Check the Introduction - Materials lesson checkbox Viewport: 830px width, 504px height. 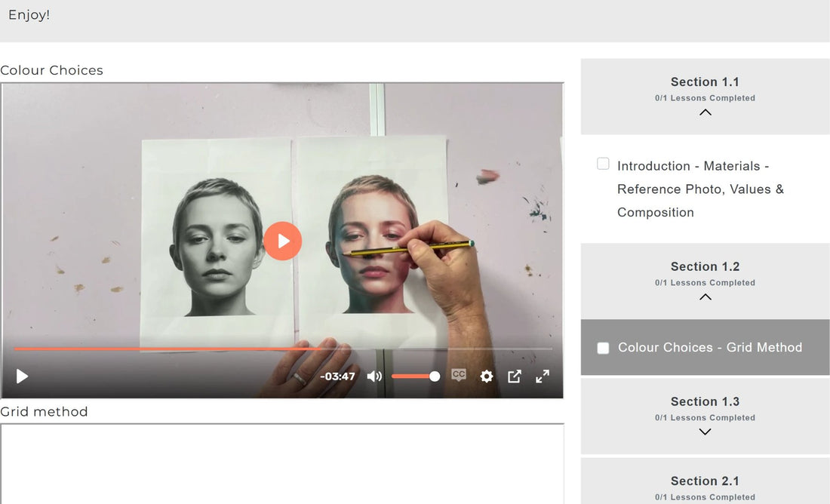[603, 164]
